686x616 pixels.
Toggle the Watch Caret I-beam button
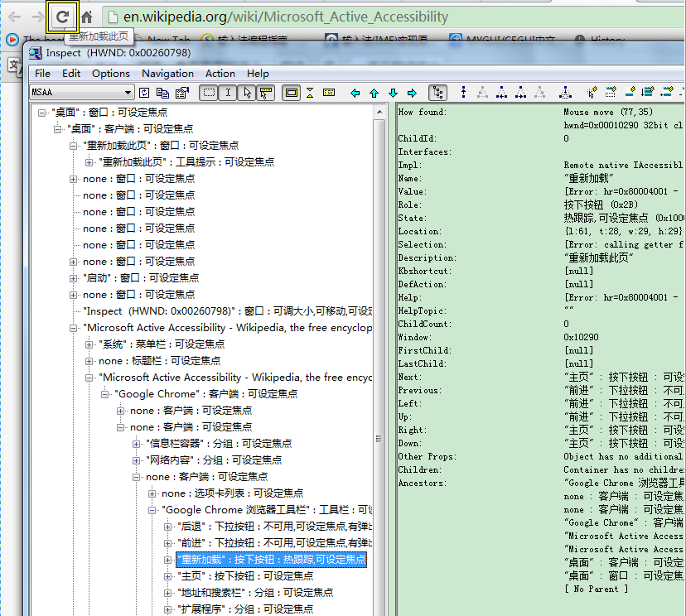[x=228, y=93]
